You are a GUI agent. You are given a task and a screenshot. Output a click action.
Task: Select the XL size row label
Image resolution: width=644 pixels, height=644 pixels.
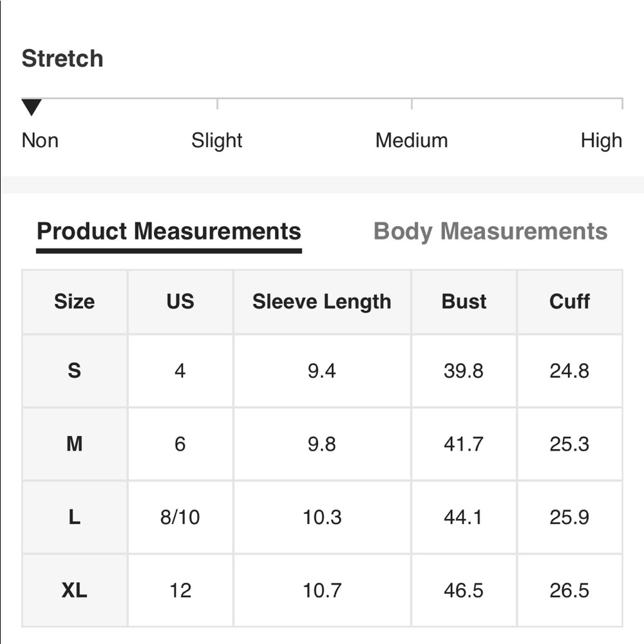pyautogui.click(x=74, y=591)
